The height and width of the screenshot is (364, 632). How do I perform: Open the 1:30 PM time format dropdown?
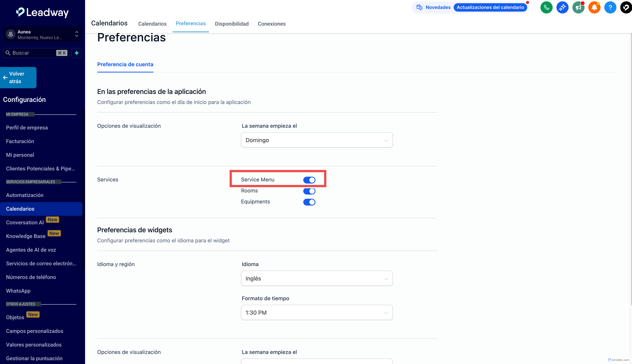[317, 313]
